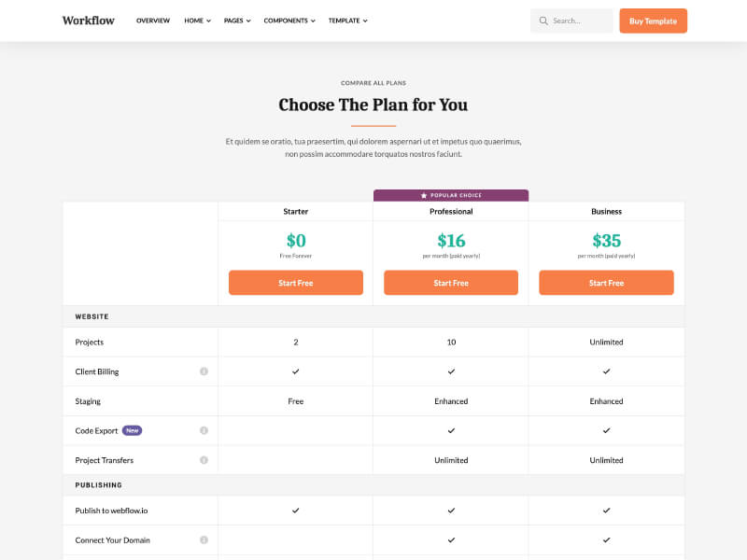Click the info icon for Project Transfers

coord(204,460)
